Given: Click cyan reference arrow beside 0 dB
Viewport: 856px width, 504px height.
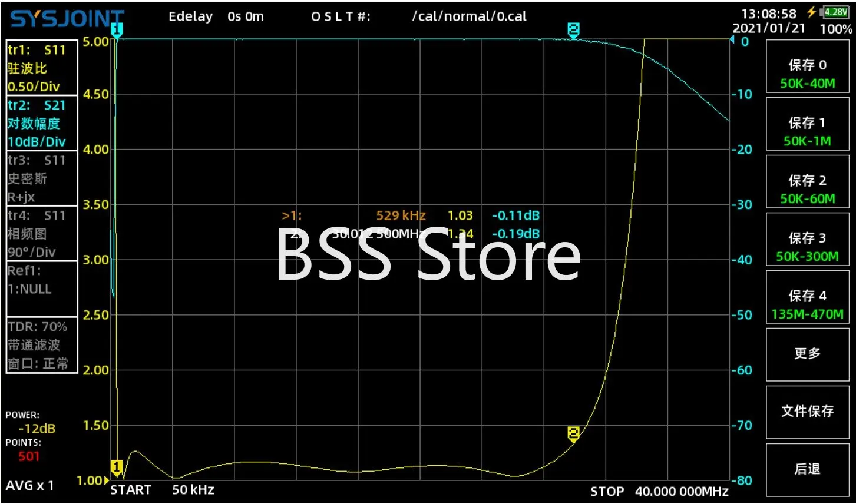Looking at the screenshot, I should click(x=733, y=40).
